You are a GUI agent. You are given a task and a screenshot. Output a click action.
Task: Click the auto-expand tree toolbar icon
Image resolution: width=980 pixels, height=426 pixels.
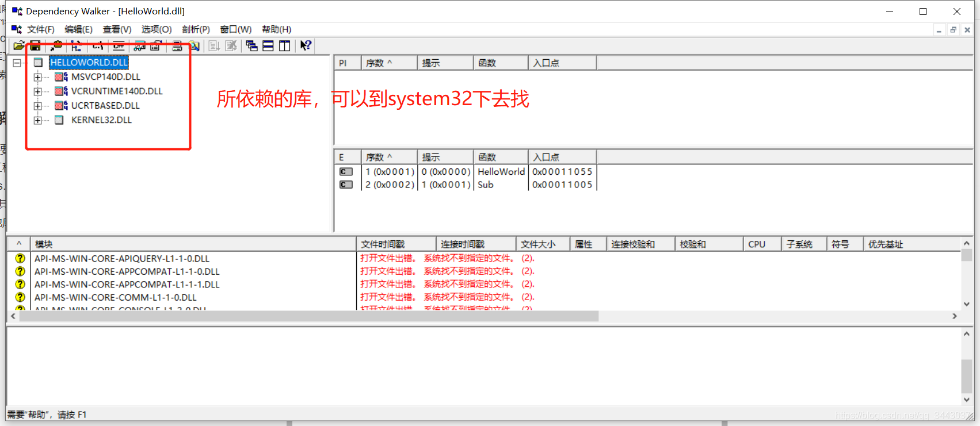(x=77, y=46)
